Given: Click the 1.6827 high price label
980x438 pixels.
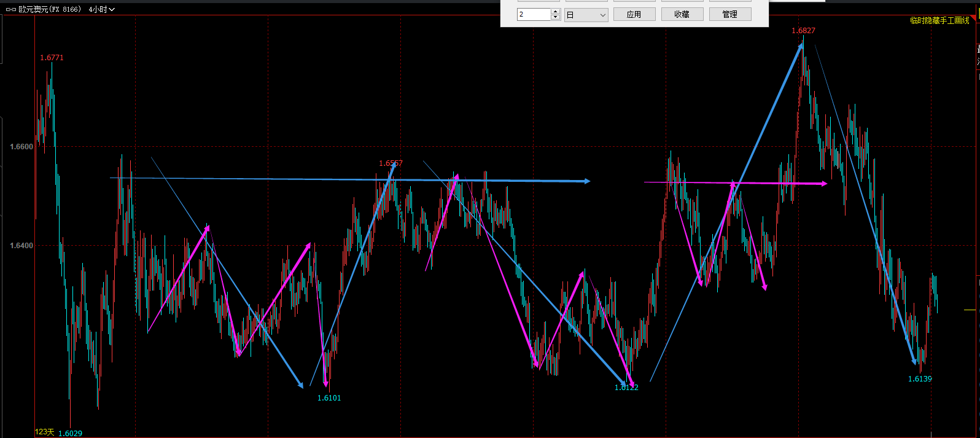Looking at the screenshot, I should [803, 31].
